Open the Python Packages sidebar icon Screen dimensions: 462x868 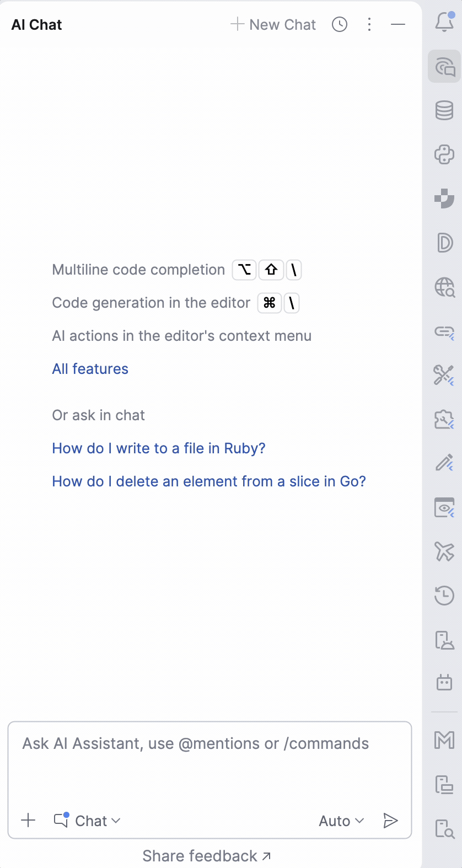[444, 154]
